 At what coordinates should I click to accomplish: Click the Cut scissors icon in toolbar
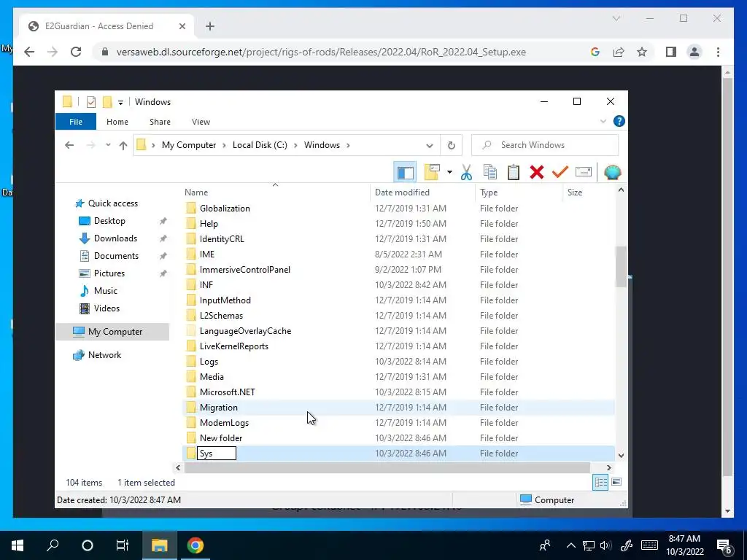(x=466, y=172)
